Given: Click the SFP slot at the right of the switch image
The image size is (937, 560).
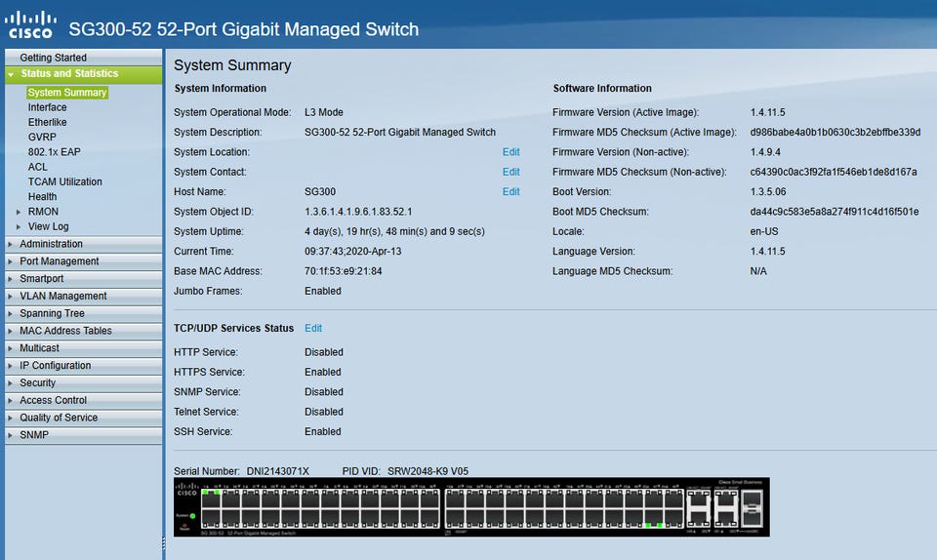Looking at the screenshot, I should 752,508.
